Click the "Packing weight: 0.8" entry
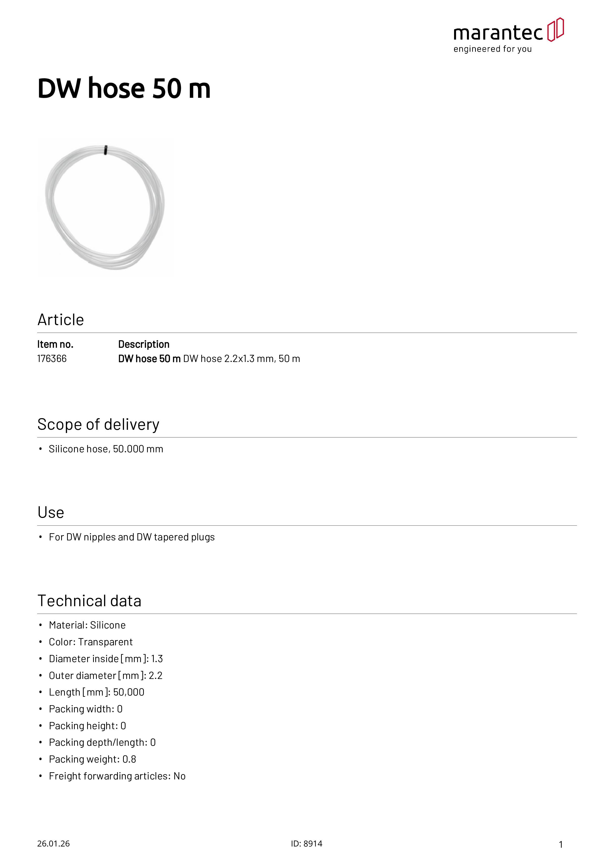Screen dimensions: 614x868 pos(92,759)
